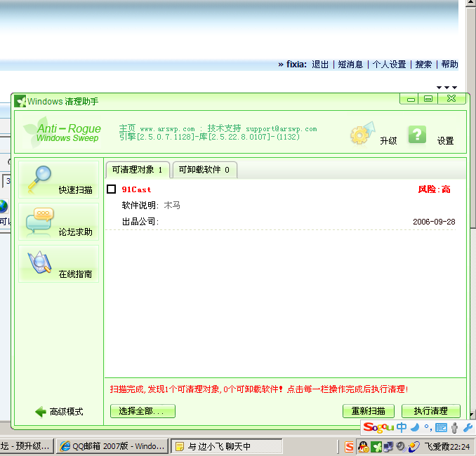The height and width of the screenshot is (456, 476).
Task: Click the 选择全部 select all button
Action: click(x=143, y=411)
